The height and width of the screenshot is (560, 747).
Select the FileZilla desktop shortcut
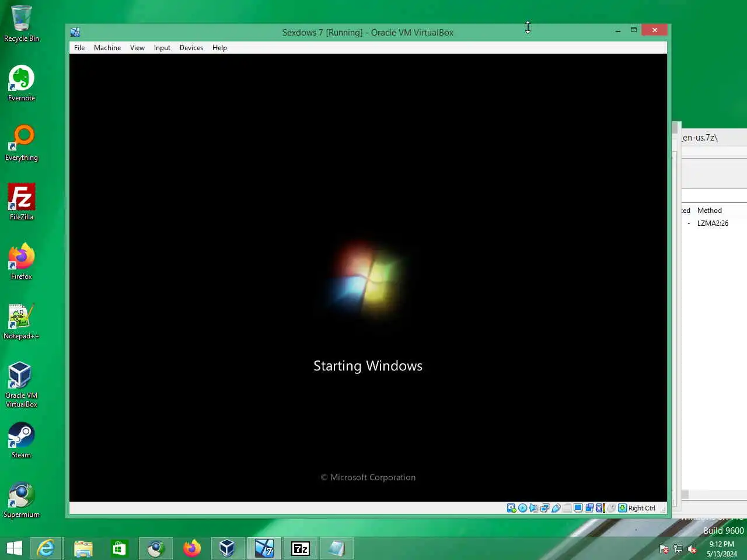[22, 202]
